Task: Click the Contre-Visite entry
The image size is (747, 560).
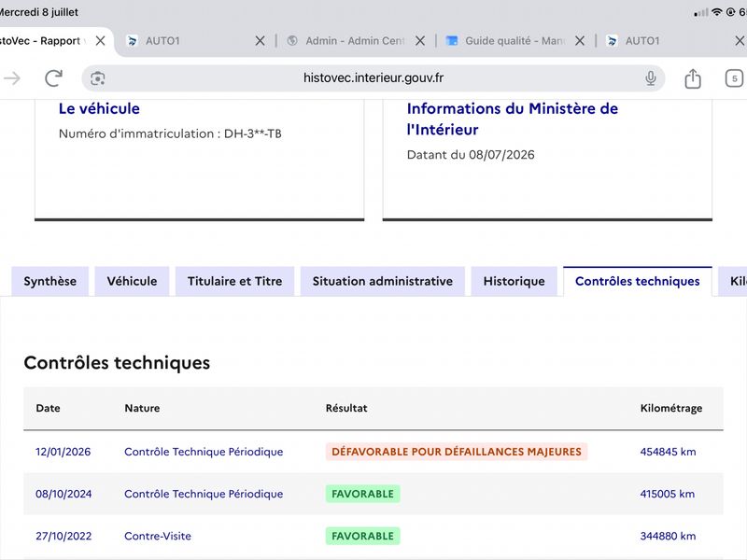Action: (158, 536)
